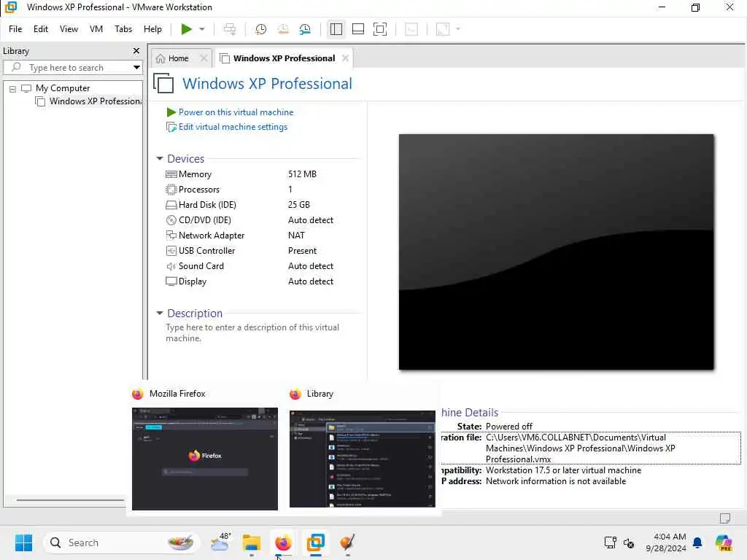Open the Snapshot Manager toolbar icon
This screenshot has height=560, width=747.
tap(305, 29)
